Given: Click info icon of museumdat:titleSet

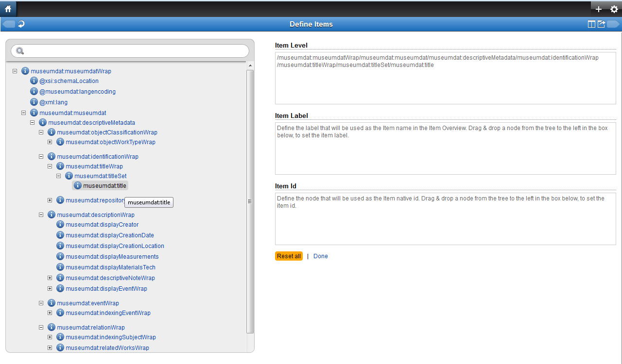Looking at the screenshot, I should click(69, 176).
